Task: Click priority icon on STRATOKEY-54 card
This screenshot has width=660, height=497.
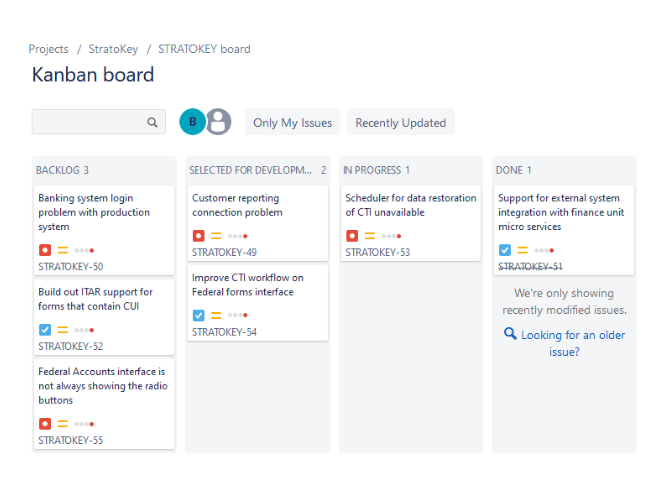Action: coord(216,315)
